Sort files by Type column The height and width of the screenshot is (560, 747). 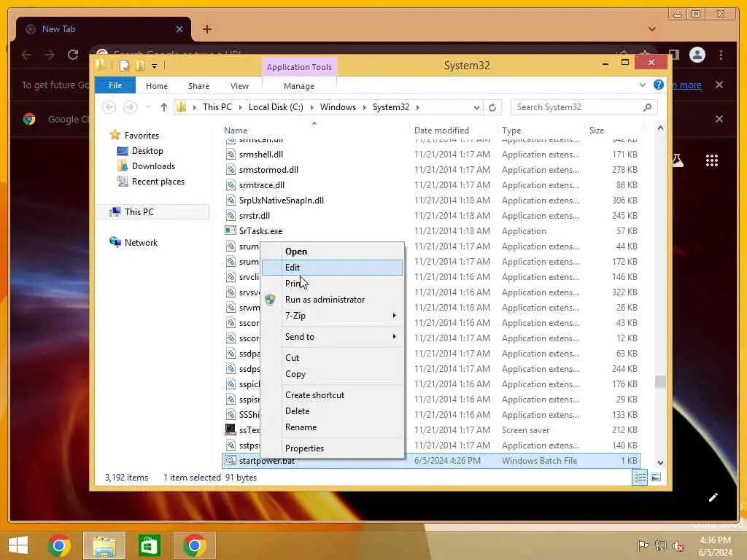[511, 130]
